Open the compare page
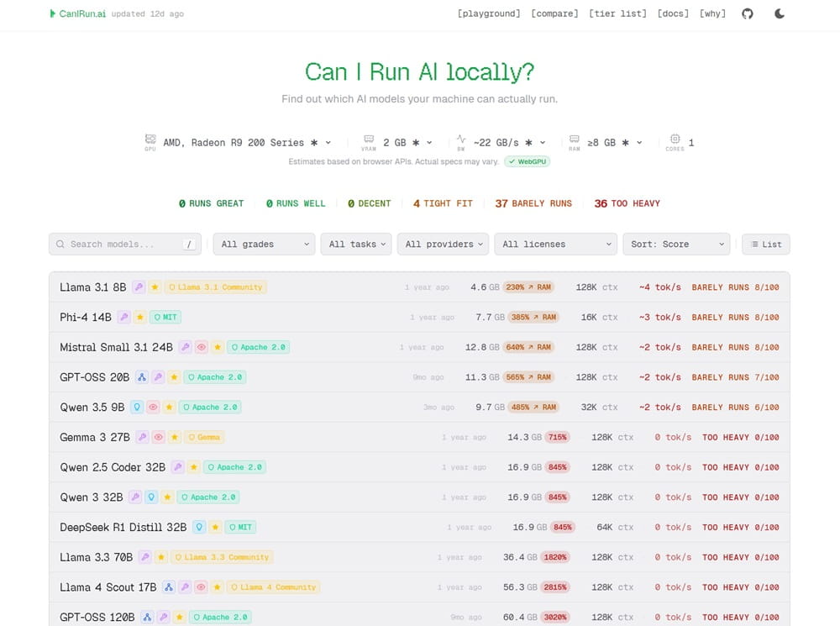The width and height of the screenshot is (840, 626). pos(554,14)
